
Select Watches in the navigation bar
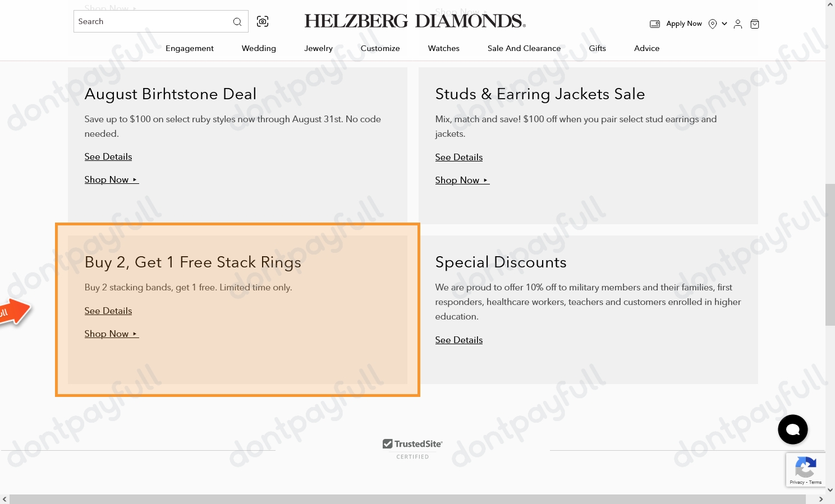click(443, 48)
